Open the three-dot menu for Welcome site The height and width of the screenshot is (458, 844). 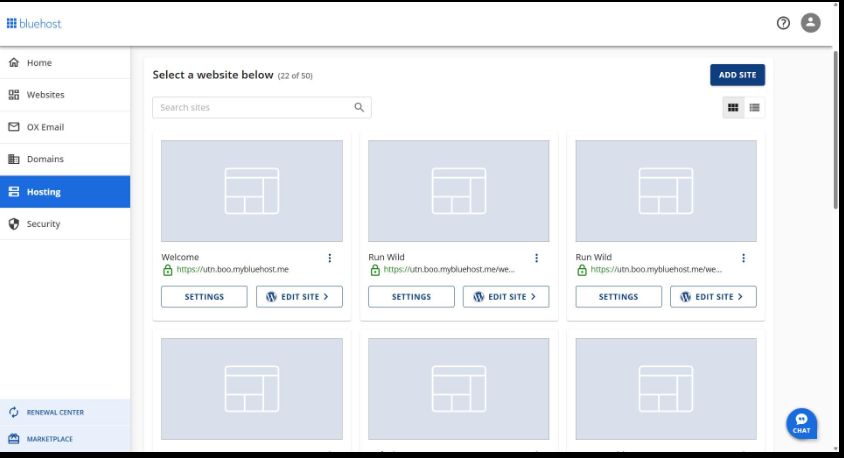pos(329,258)
